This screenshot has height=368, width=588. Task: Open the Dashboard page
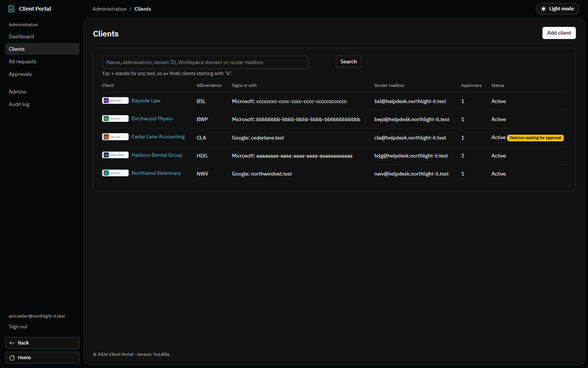coord(42,36)
